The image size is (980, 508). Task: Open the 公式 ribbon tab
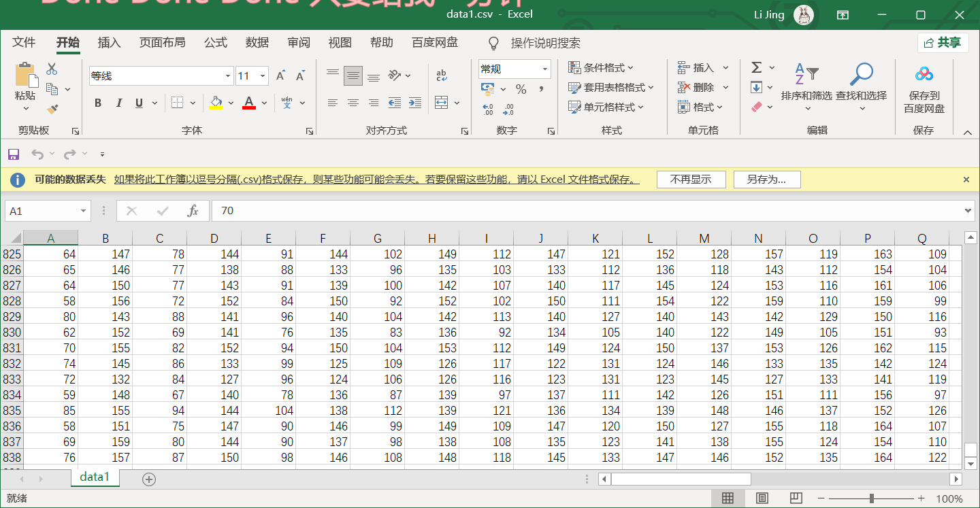(216, 42)
